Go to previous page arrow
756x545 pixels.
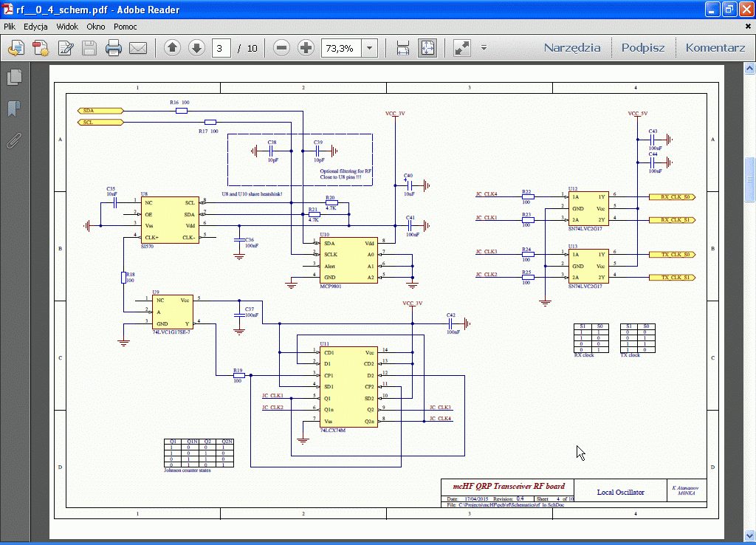tap(173, 49)
